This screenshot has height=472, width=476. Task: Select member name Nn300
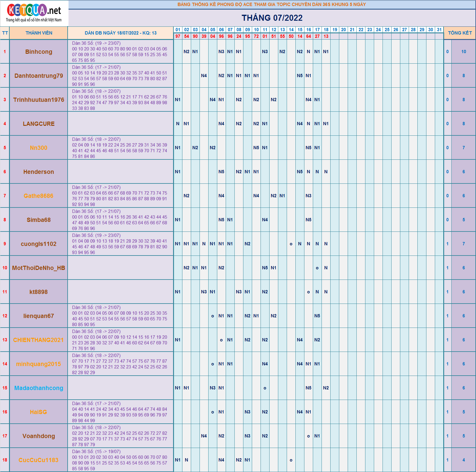tap(39, 148)
